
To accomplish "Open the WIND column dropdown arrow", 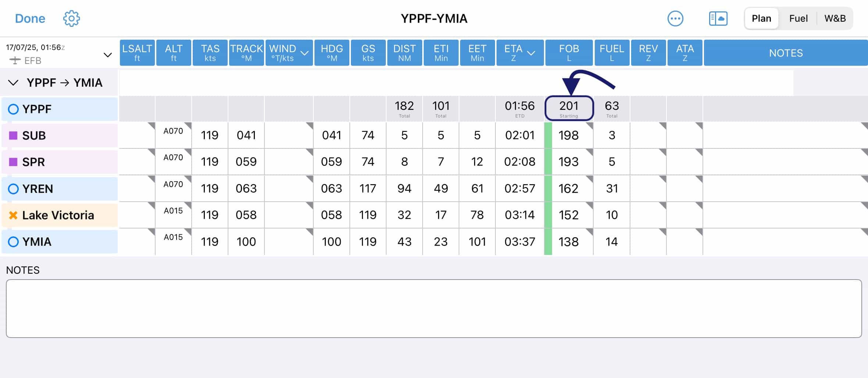I will click(305, 53).
